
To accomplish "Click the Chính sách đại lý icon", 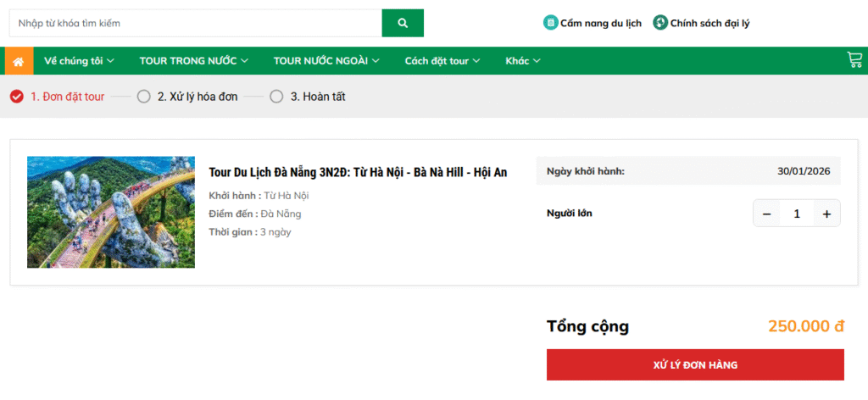I will [660, 23].
